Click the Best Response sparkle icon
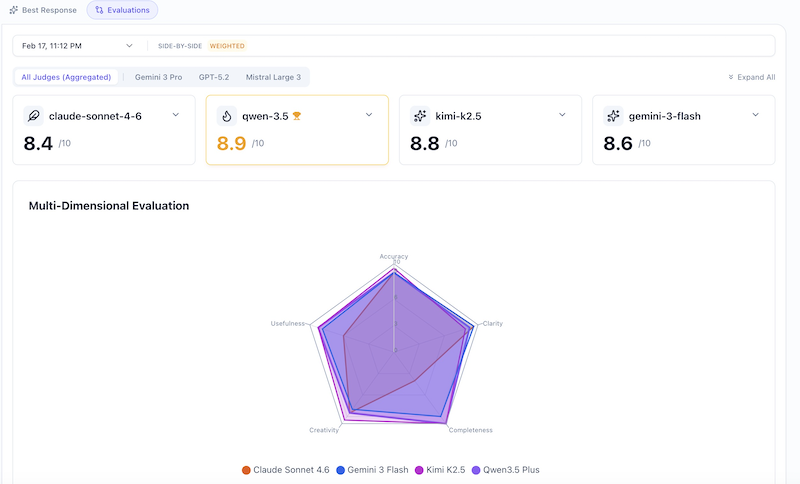The width and height of the screenshot is (800, 484). point(13,10)
